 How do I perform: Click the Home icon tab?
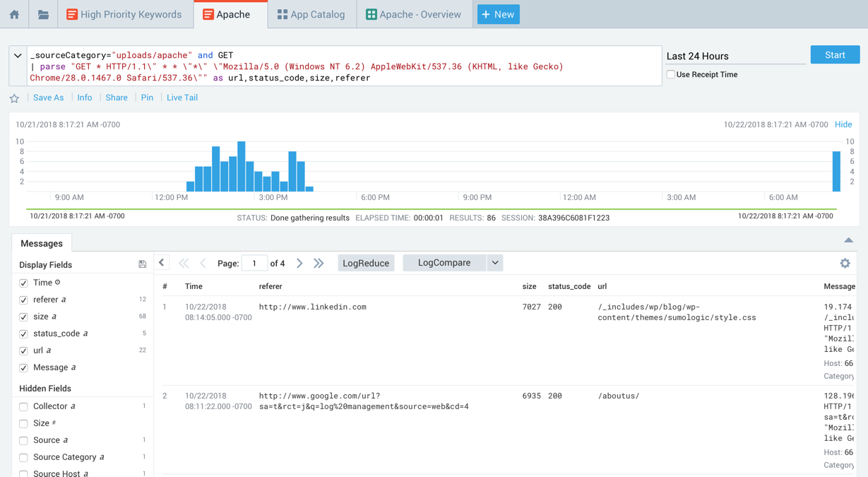point(14,14)
